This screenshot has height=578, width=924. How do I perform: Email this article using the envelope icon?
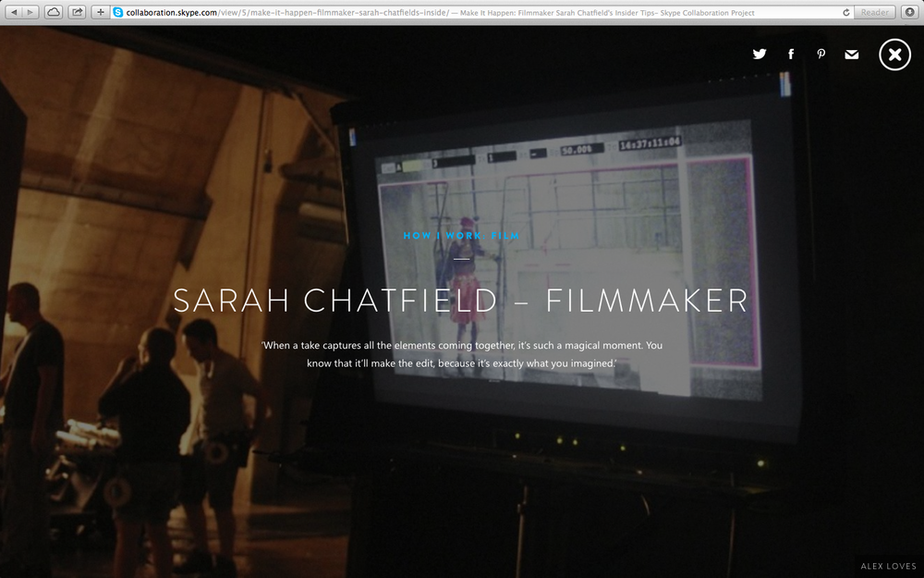(x=852, y=55)
